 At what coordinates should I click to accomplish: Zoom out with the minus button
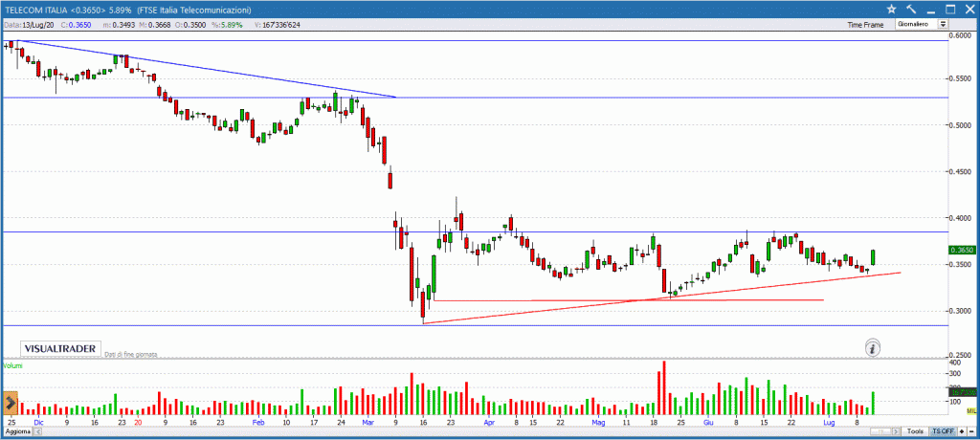972,432
